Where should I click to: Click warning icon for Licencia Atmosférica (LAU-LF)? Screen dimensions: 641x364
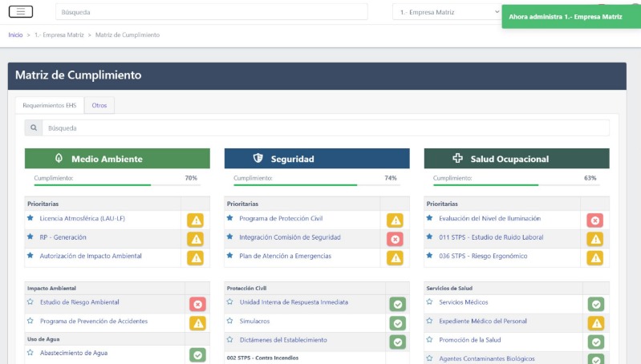[196, 220]
